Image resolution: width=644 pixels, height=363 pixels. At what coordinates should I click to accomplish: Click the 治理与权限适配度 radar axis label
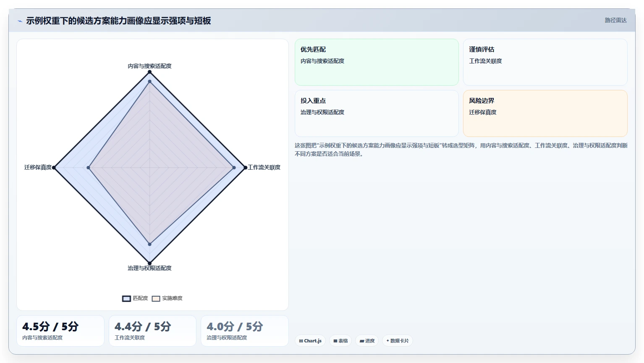click(149, 268)
